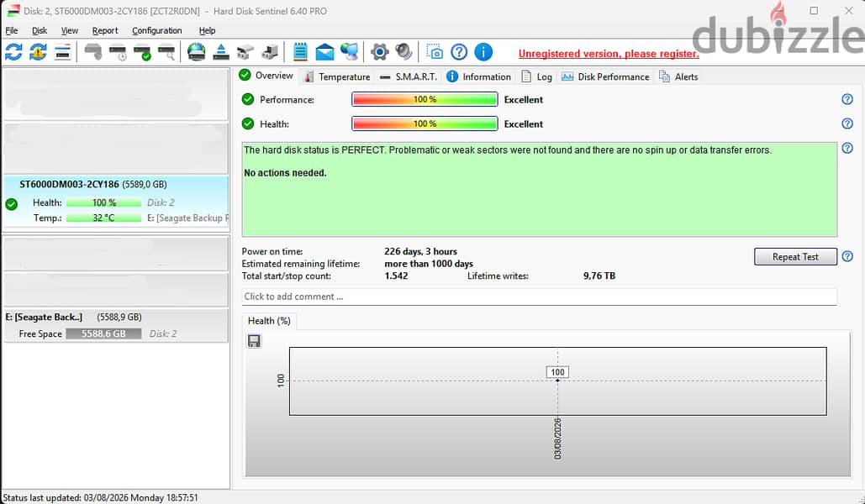Click the '9,76 TB' lifetime writes value
Viewport: 865px width, 504px height.
(599, 276)
